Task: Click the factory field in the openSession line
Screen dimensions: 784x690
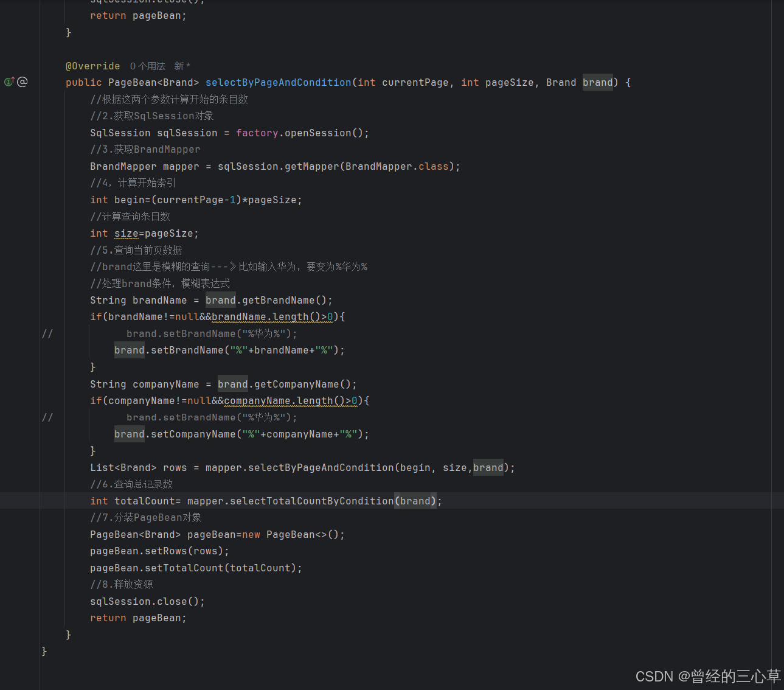Action: pyautogui.click(x=257, y=133)
